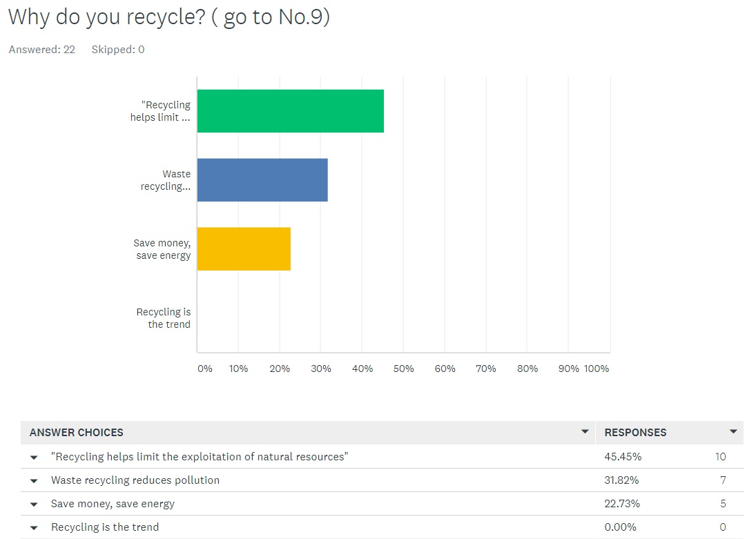This screenshot has height=539, width=756.
Task: Click the blue Waste recycling bar
Action: 262,180
